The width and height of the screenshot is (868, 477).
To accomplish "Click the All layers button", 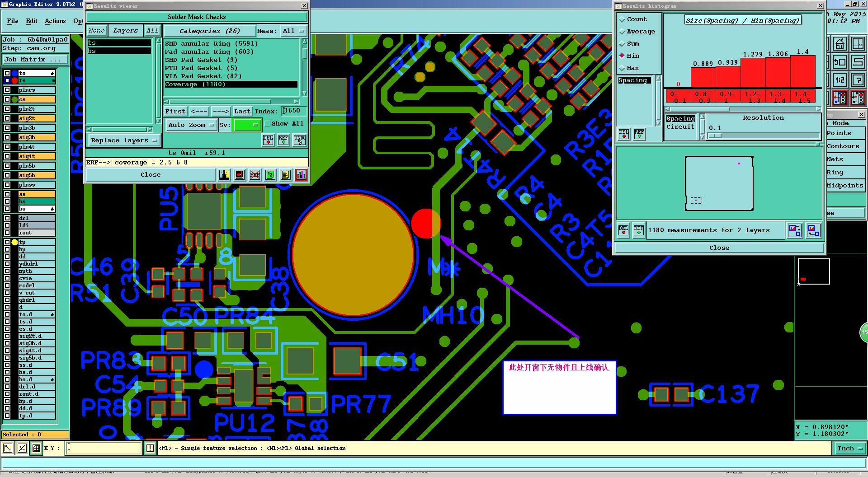I will [152, 31].
